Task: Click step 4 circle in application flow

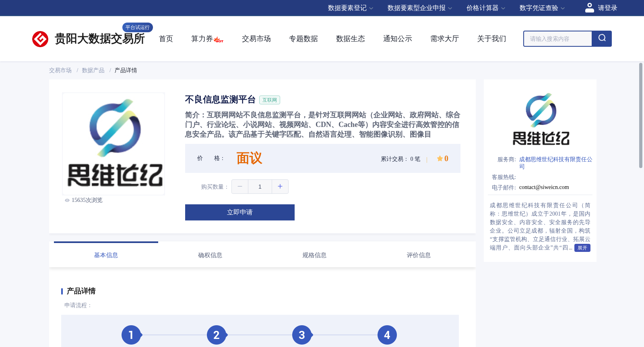Action: 387,335
